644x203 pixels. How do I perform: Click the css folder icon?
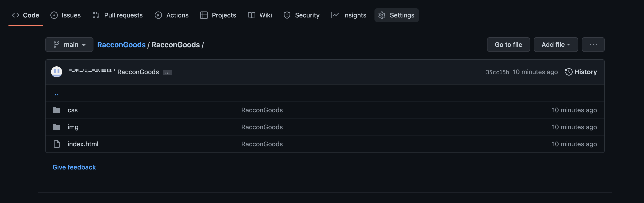tap(57, 110)
